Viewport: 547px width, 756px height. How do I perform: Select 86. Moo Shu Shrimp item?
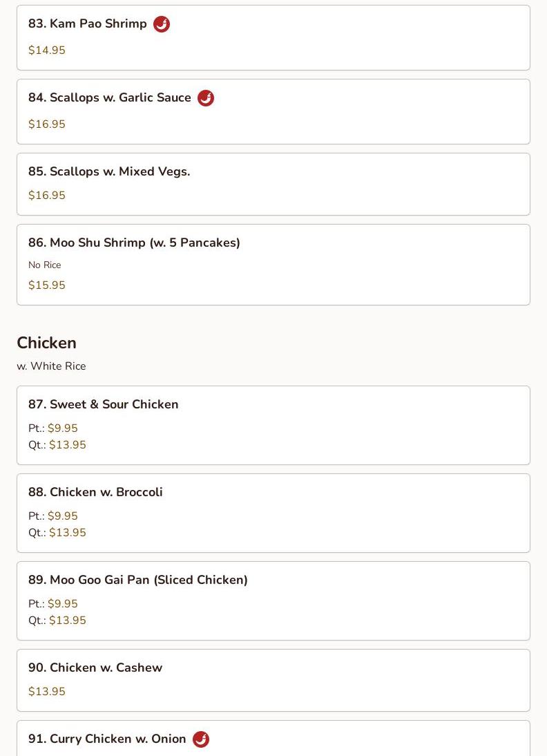click(x=134, y=243)
